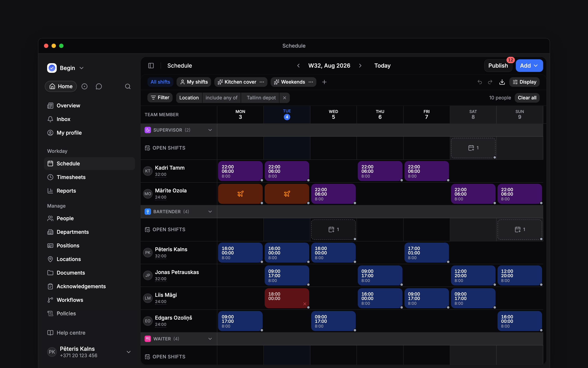Open search with magnifier icon

point(128,86)
